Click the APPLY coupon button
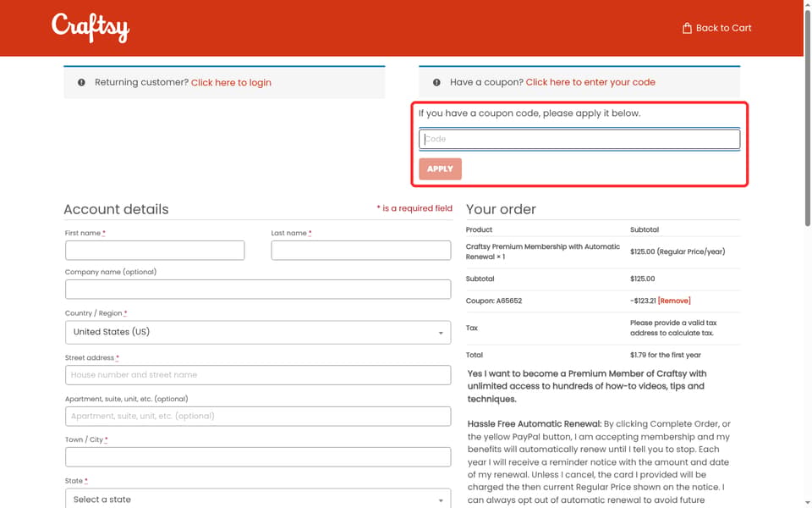The image size is (812, 508). [440, 169]
